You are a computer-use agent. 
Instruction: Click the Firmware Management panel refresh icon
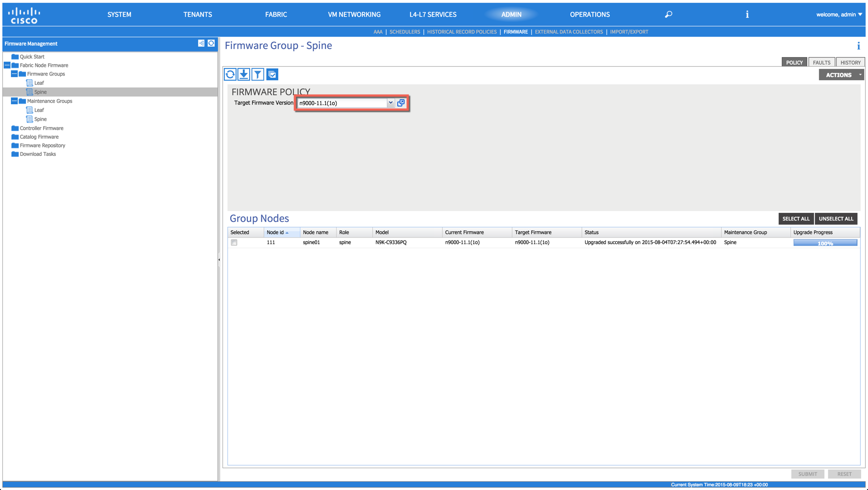tap(211, 43)
